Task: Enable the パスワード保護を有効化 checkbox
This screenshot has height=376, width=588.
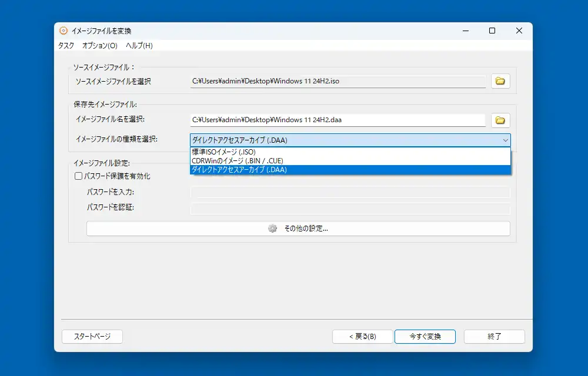Action: tap(78, 176)
